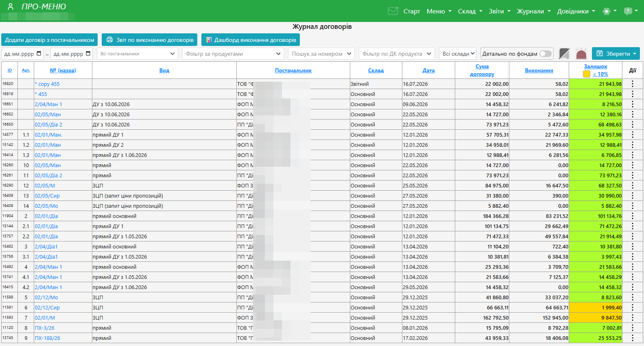Expand 'Фільтр по ДК продукта' dropdown
The height and width of the screenshot is (346, 644).
point(396,54)
